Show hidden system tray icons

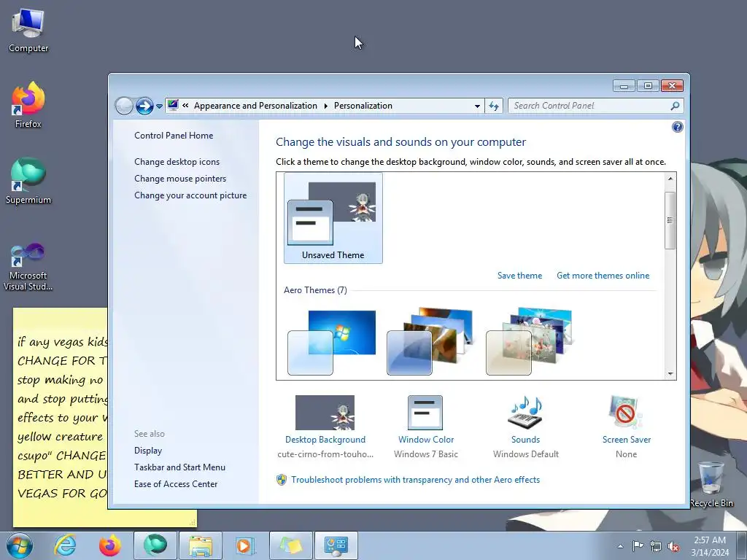tap(620, 546)
